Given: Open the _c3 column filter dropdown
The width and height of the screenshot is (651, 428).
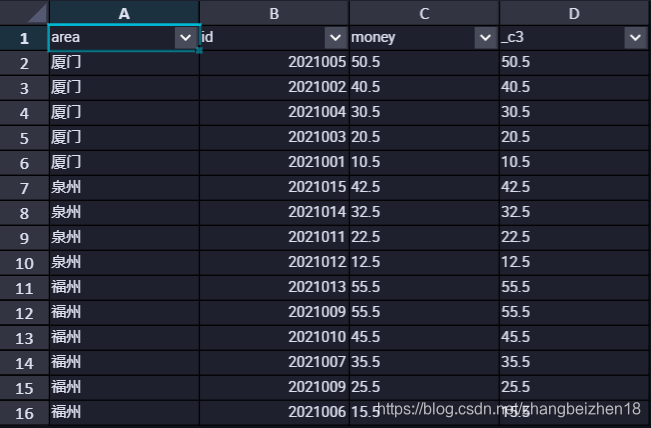Looking at the screenshot, I should click(635, 38).
